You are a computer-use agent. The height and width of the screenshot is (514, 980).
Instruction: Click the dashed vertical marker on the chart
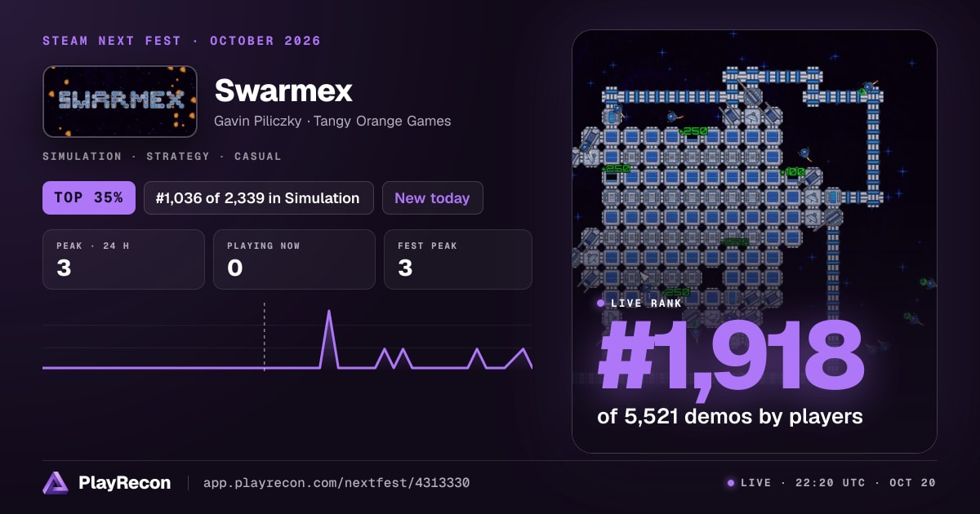[264, 337]
